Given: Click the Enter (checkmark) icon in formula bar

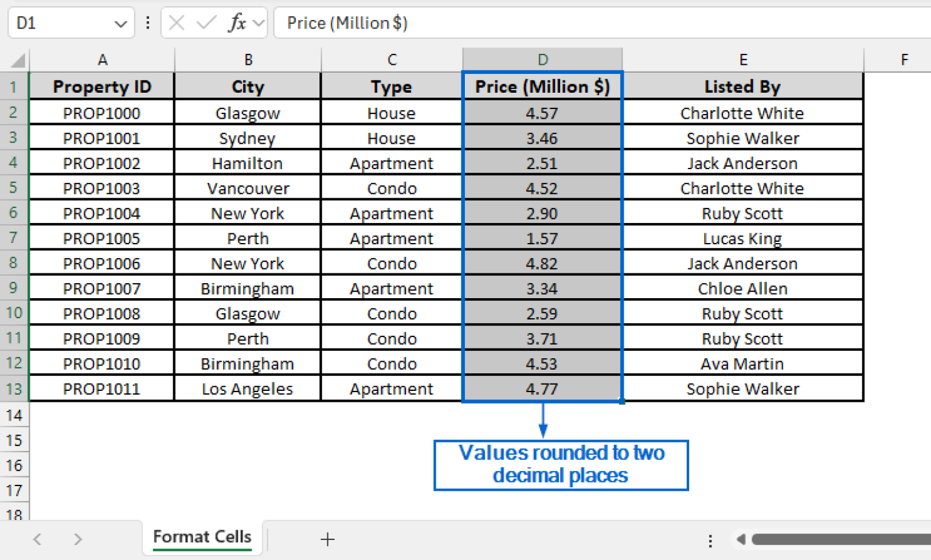Looking at the screenshot, I should 207,22.
